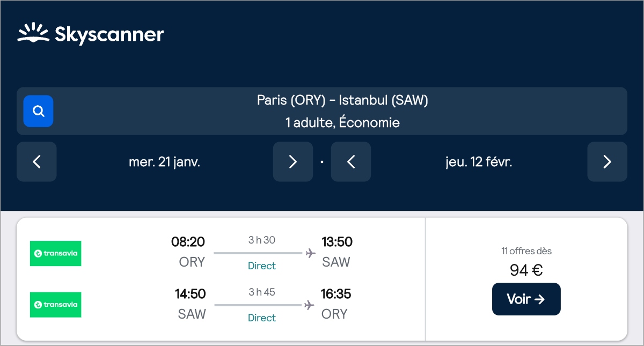Click the 11 offres dès link
Viewport: 644px width, 346px height.
click(526, 251)
